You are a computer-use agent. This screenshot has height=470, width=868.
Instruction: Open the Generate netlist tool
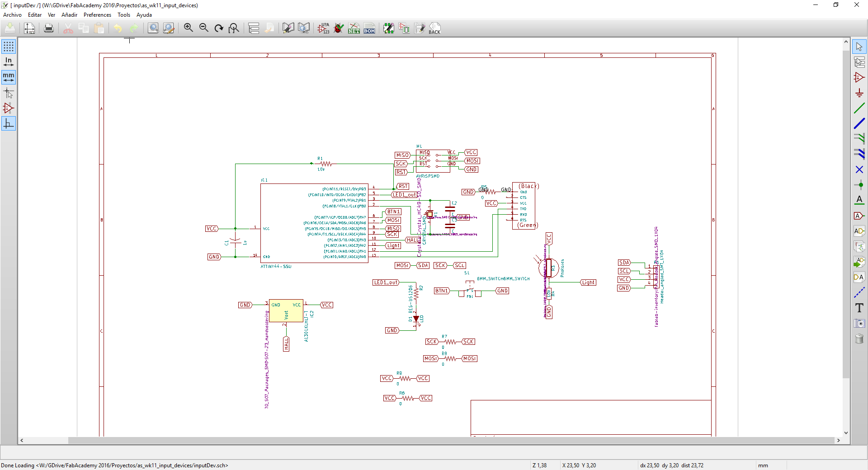click(354, 28)
